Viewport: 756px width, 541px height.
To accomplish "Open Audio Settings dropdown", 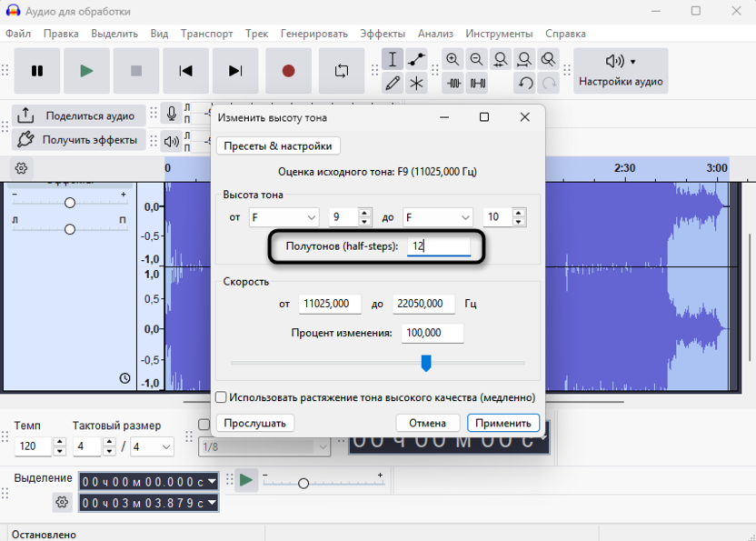I will (621, 71).
